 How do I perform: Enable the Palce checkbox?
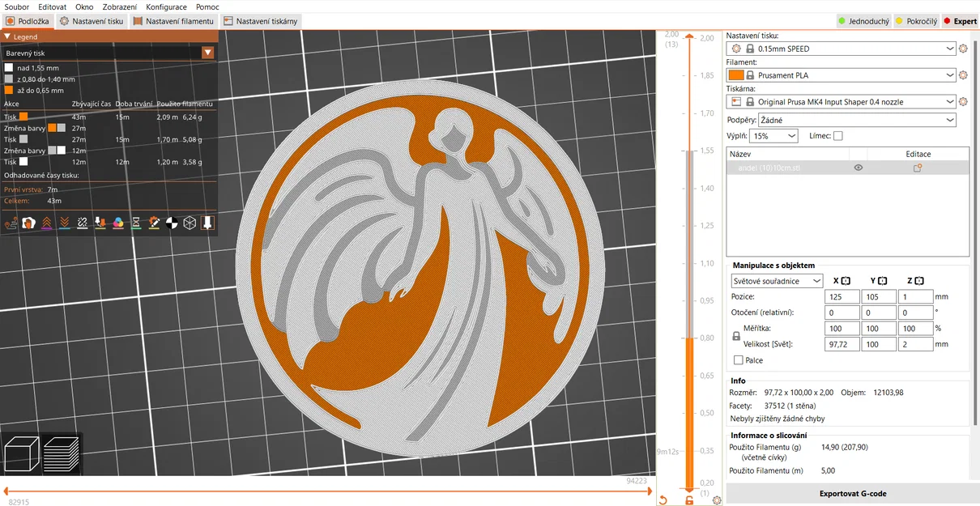point(738,360)
